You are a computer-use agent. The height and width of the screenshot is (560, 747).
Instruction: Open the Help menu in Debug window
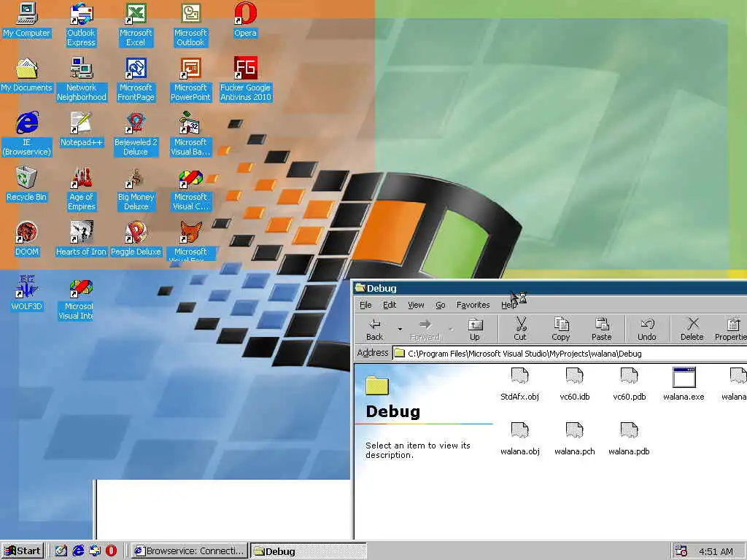[508, 305]
